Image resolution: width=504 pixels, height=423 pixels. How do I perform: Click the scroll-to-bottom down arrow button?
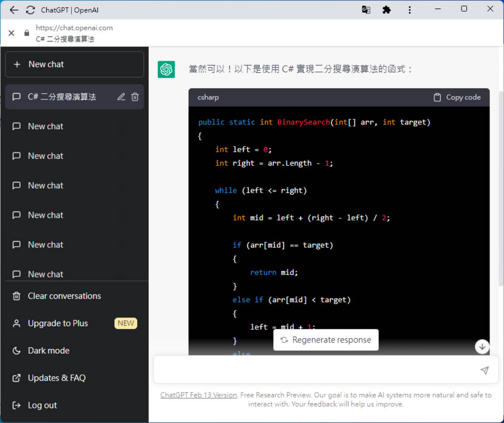(x=482, y=347)
